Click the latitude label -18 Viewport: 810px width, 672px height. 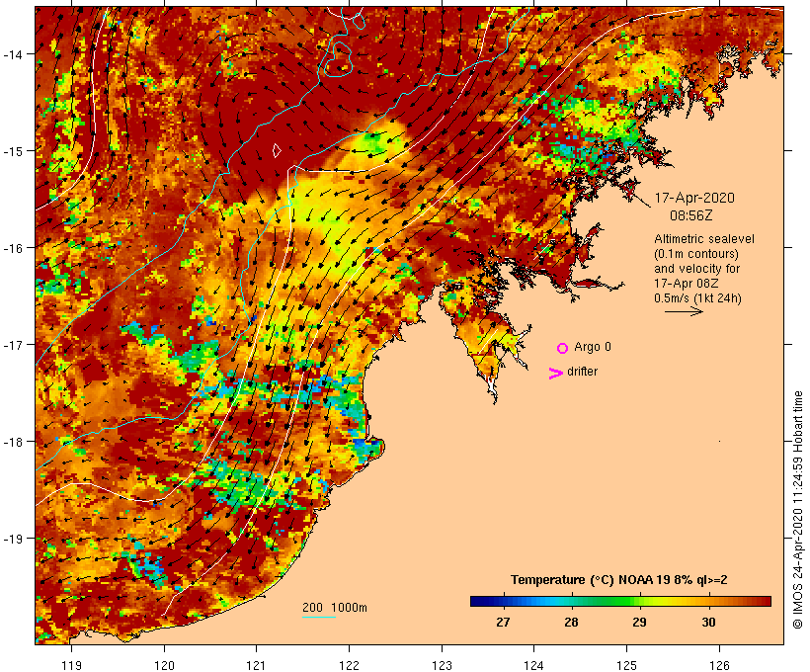point(12,442)
